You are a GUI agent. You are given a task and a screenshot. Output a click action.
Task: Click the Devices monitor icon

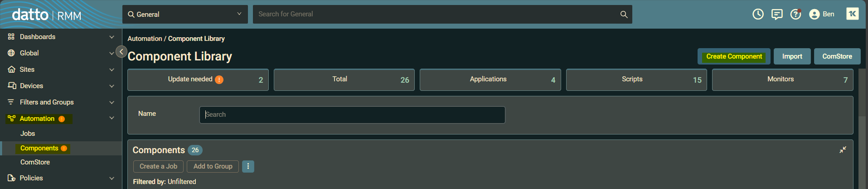(12, 86)
